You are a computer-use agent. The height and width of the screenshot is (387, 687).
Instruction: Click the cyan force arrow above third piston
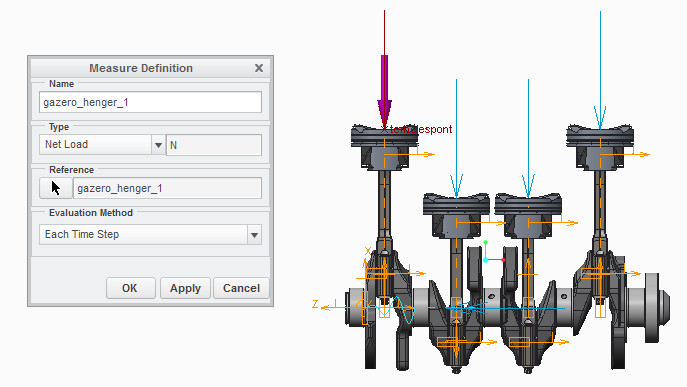528,138
